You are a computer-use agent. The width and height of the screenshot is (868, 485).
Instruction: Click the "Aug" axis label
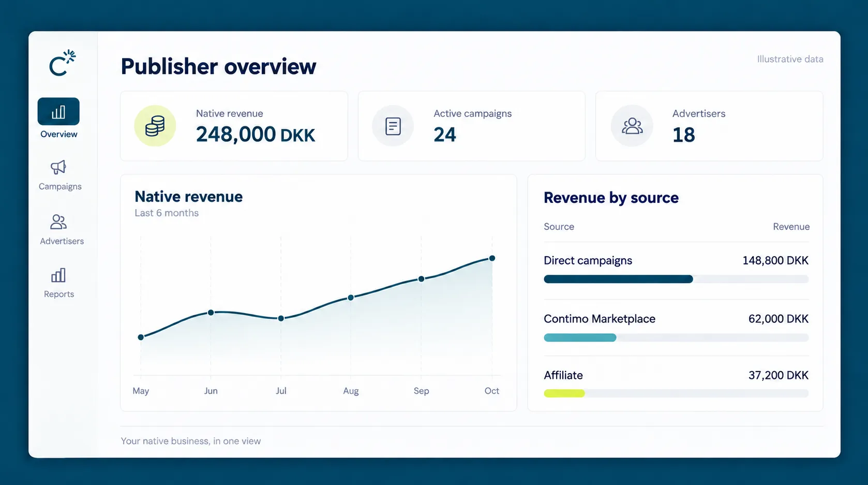point(351,391)
